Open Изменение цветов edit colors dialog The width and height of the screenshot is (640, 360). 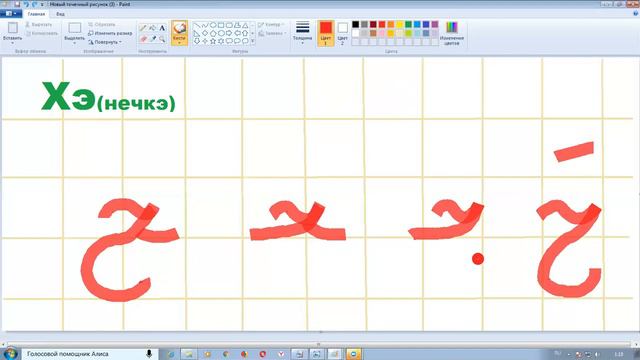(x=452, y=33)
